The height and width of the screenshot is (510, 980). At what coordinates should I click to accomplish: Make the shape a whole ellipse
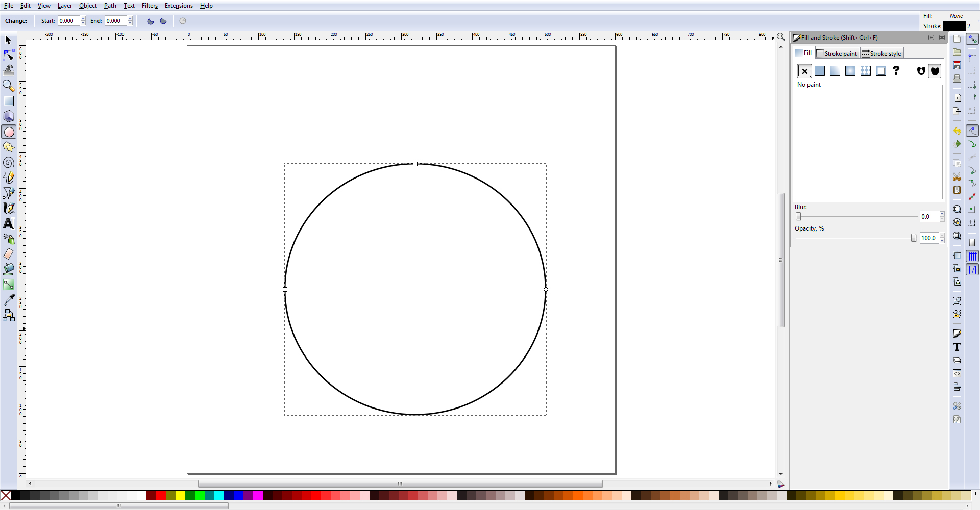pos(183,21)
